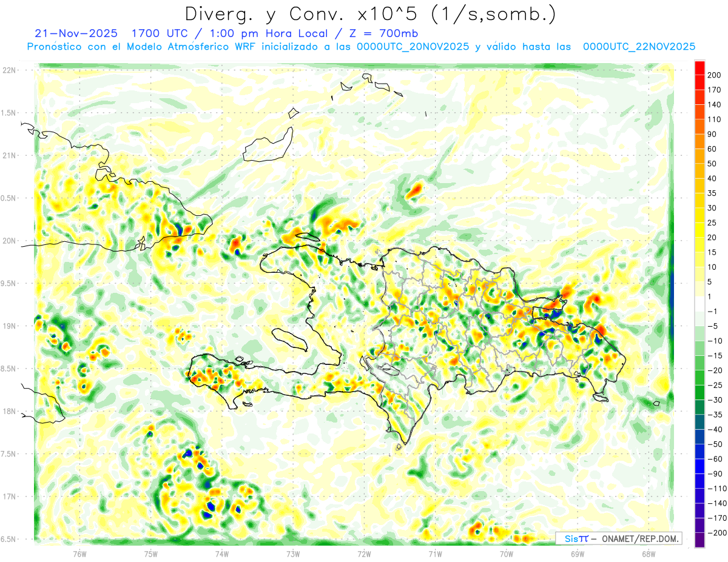
Task: Click the positive '50' color scale value
Action: (713, 164)
